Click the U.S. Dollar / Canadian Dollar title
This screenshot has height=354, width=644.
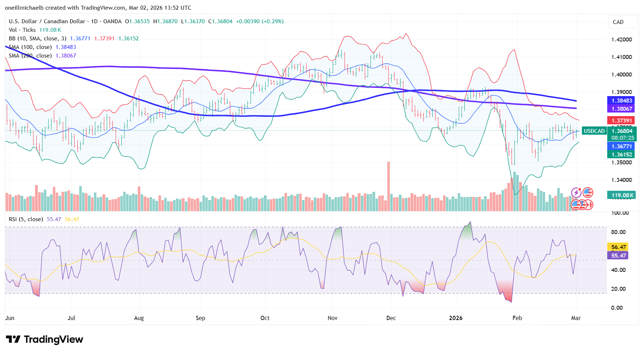click(x=47, y=21)
